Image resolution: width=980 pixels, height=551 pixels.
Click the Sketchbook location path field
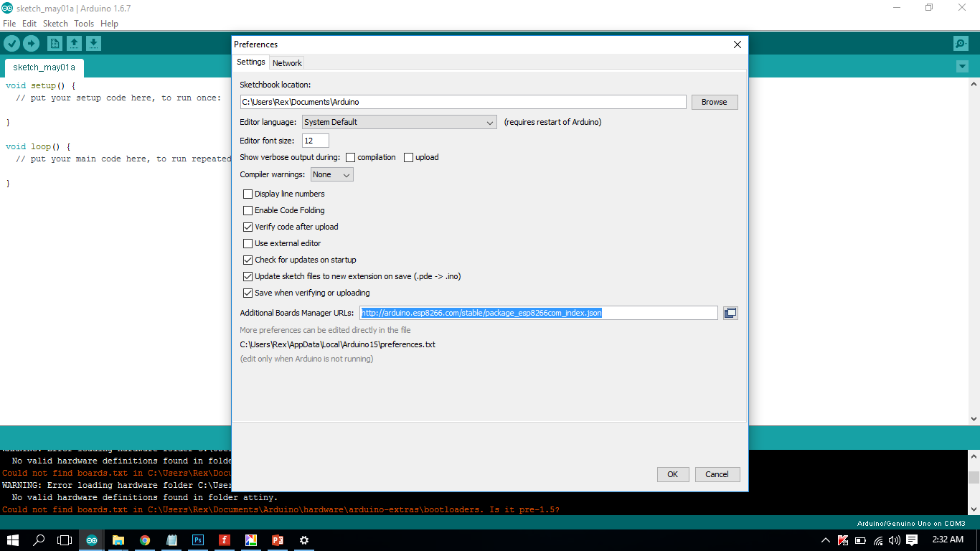click(x=463, y=102)
